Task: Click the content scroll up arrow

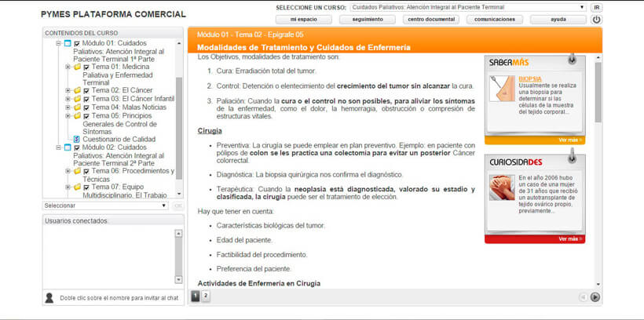Action: 598,57
